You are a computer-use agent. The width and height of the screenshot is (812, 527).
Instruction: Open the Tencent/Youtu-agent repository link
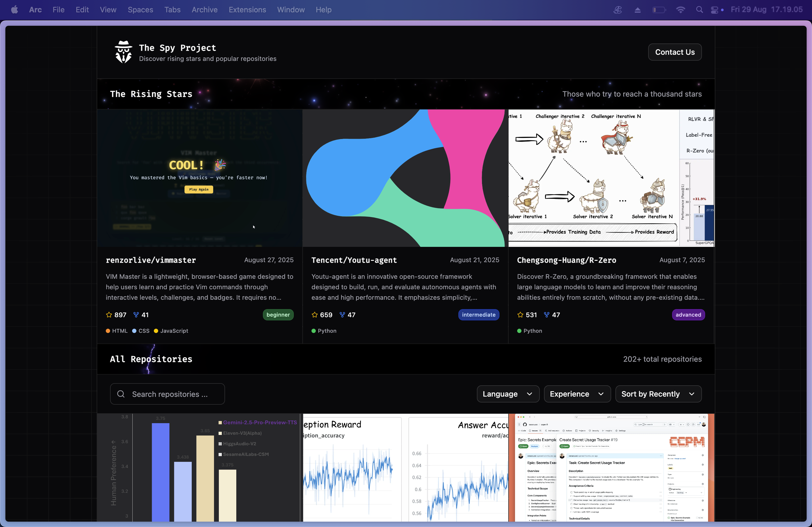tap(354, 260)
